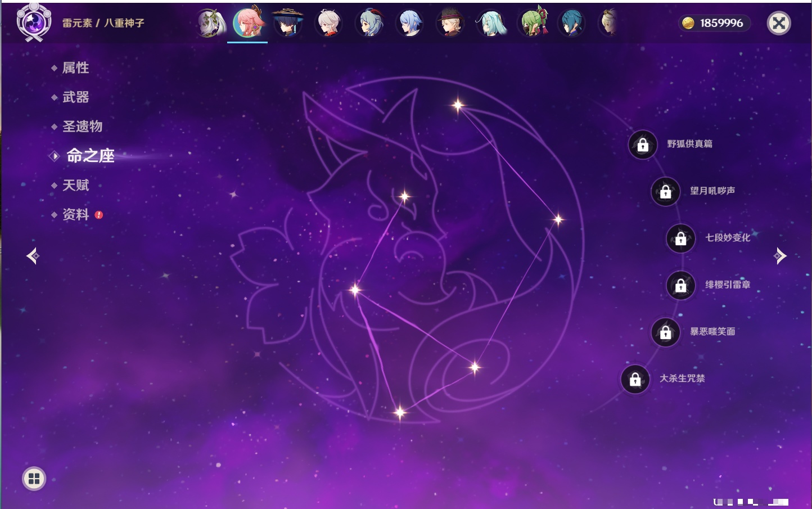Select the blond character wearing a top hat

pos(450,23)
